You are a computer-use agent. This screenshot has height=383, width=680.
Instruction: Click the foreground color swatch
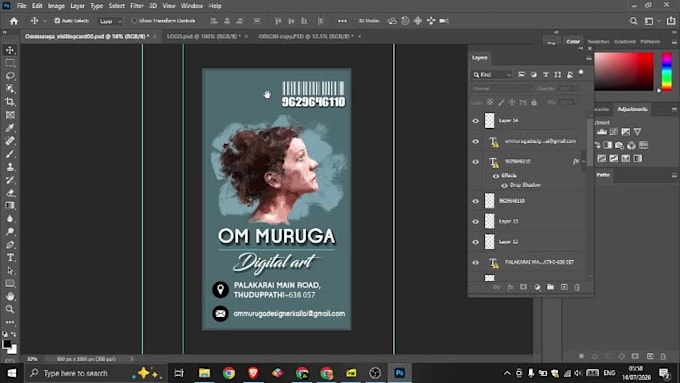pyautogui.click(x=7, y=344)
